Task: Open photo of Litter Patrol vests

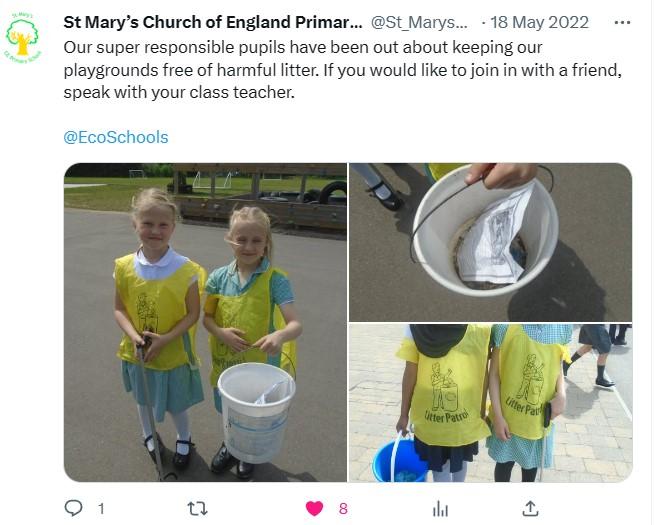Action: (490, 403)
